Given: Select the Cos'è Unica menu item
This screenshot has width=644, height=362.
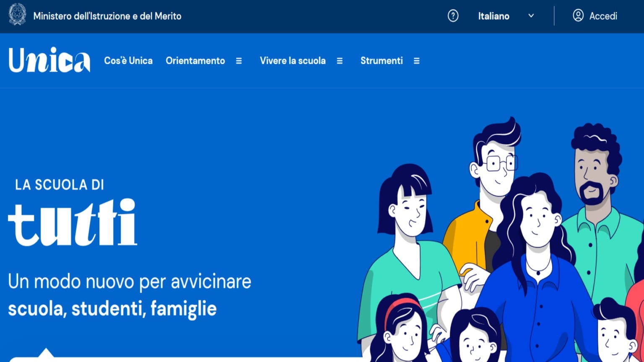Looking at the screenshot, I should [x=128, y=61].
